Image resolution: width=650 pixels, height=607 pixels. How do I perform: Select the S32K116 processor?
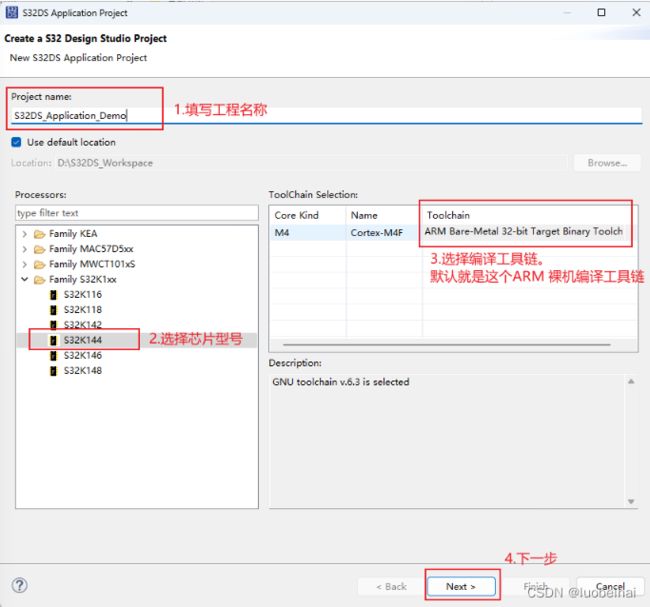[82, 295]
